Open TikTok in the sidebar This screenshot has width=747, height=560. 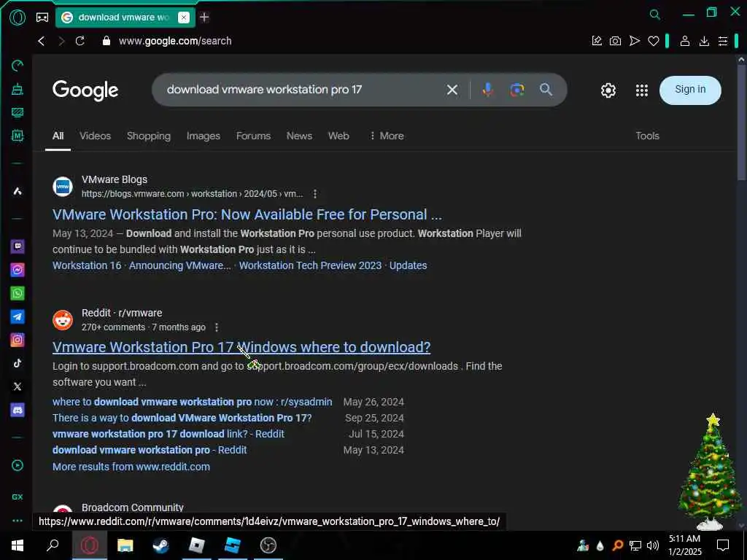(18, 363)
